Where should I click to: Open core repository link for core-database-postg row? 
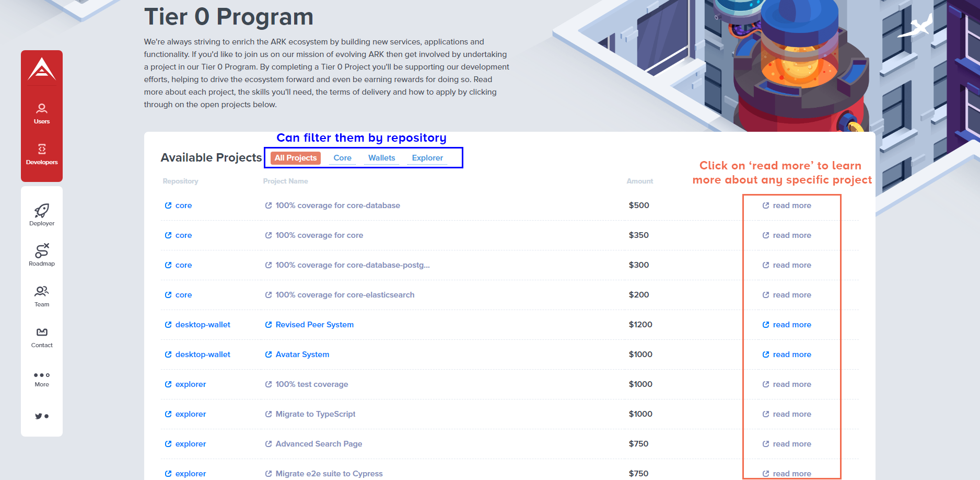(x=179, y=265)
